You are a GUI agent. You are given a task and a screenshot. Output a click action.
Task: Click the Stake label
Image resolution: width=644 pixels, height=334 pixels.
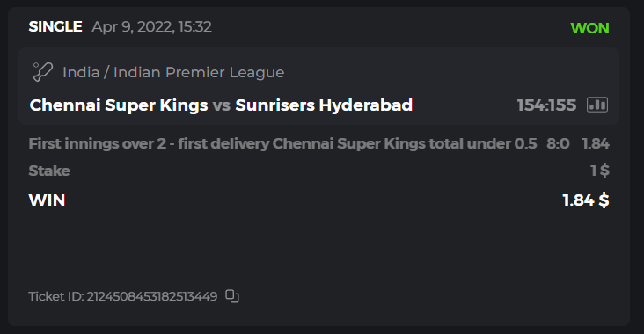(x=49, y=171)
